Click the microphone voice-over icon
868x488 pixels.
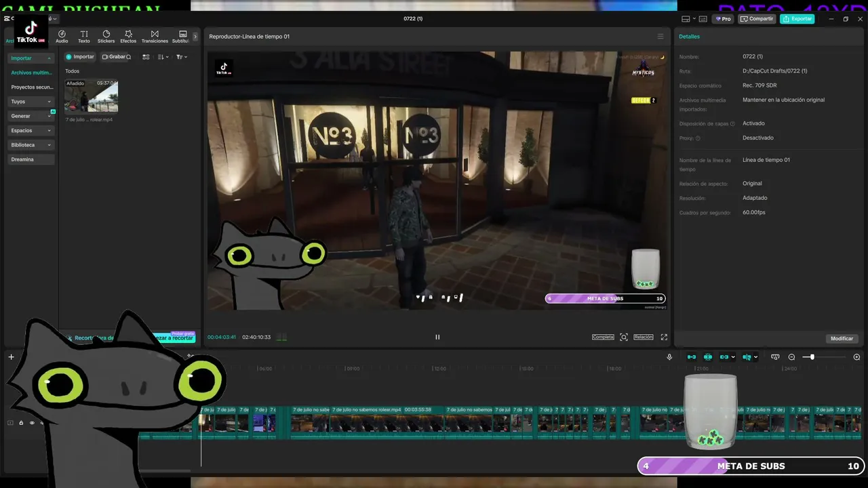[669, 357]
